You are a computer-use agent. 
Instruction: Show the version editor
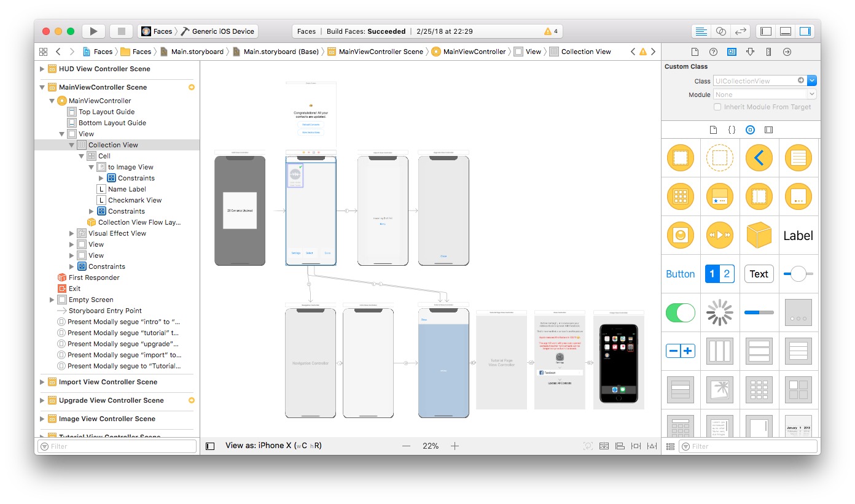[x=741, y=31]
